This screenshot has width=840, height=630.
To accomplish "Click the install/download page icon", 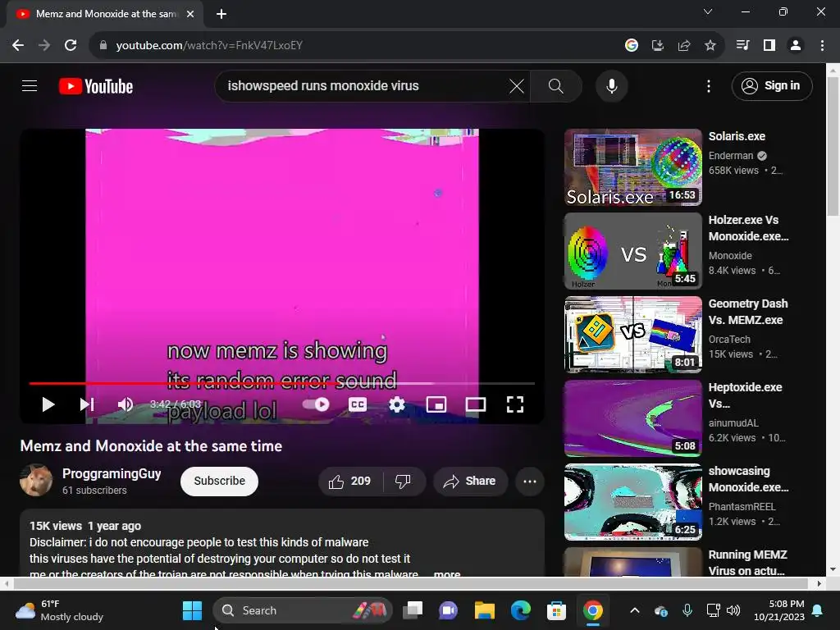I will [657, 45].
